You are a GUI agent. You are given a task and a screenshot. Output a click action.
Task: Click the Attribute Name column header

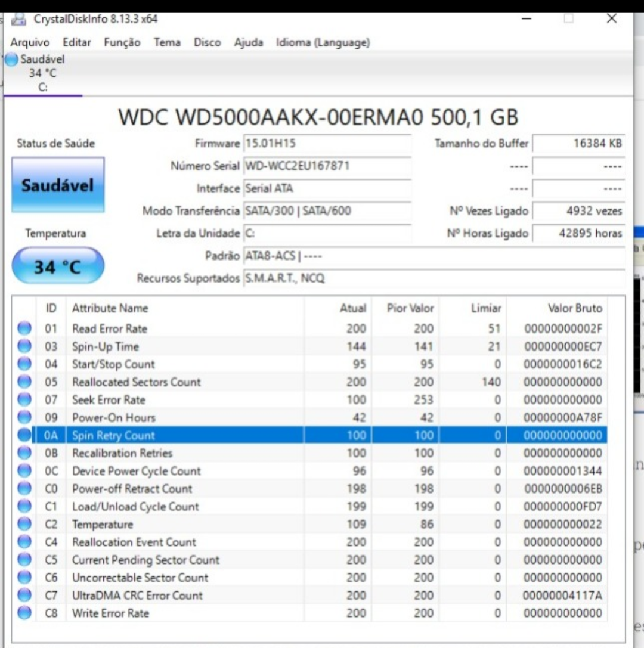click(185, 308)
